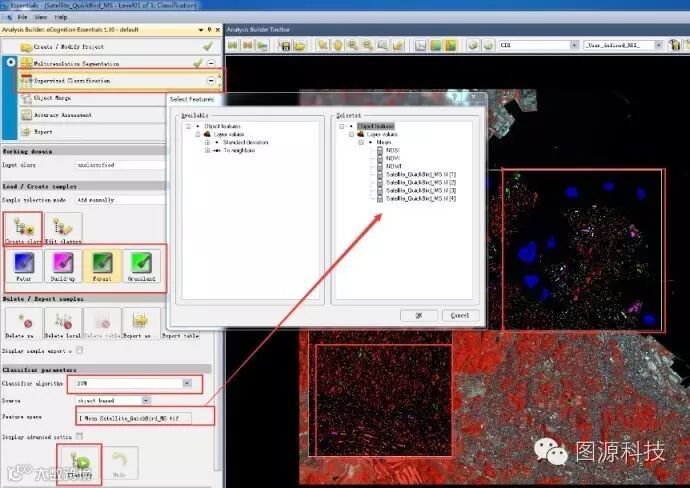Open the Object Merge step
Image resolution: width=690 pixels, height=488 pixels.
92,98
